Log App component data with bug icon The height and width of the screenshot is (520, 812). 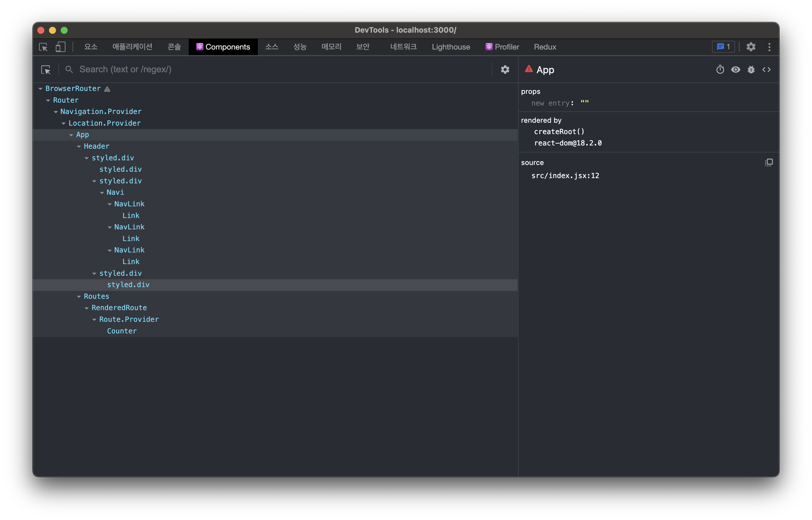(x=751, y=70)
